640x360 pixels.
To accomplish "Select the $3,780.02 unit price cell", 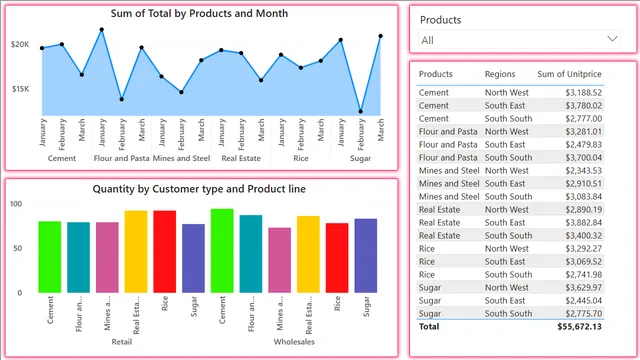I will point(583,106).
